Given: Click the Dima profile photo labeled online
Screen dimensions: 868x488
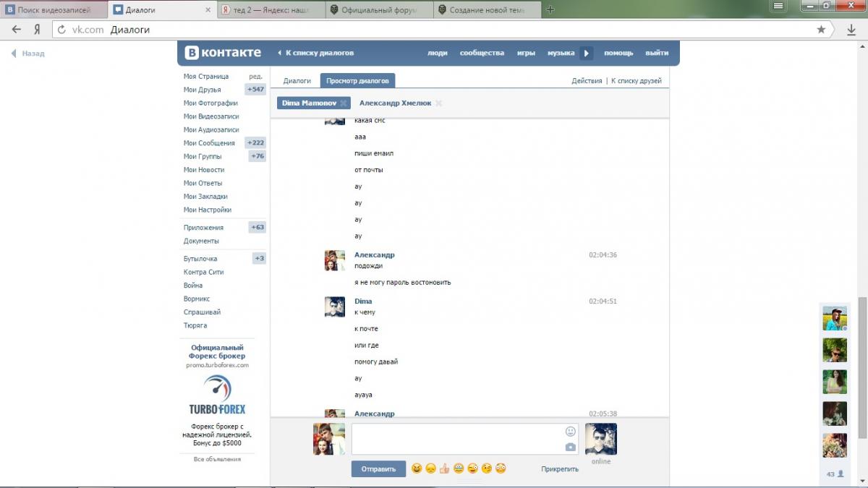Looking at the screenshot, I should (x=600, y=439).
